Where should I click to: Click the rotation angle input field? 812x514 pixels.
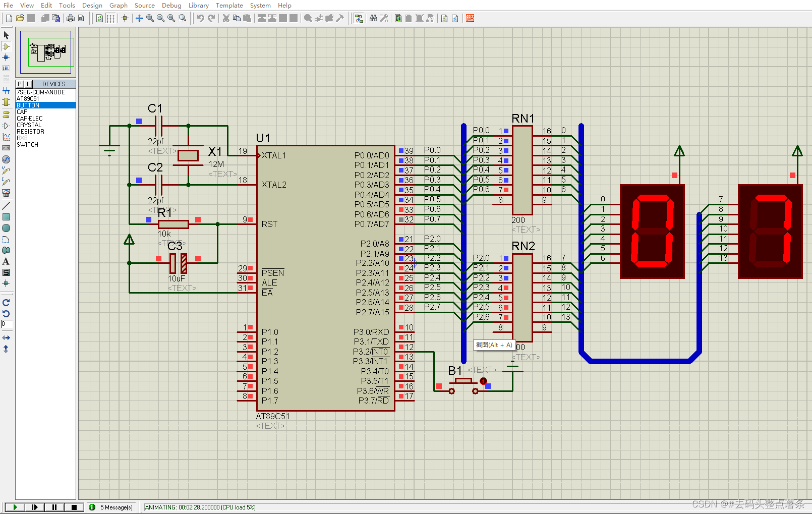7,324
